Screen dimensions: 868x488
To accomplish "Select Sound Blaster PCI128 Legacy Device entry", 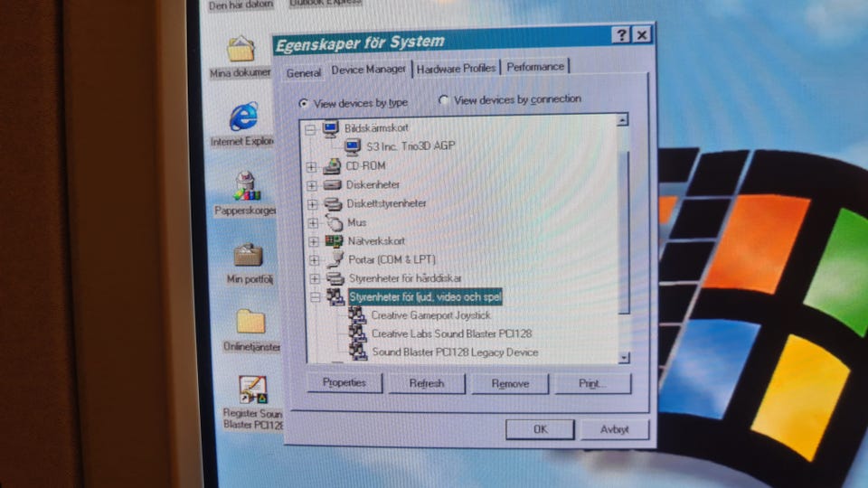I will point(455,352).
